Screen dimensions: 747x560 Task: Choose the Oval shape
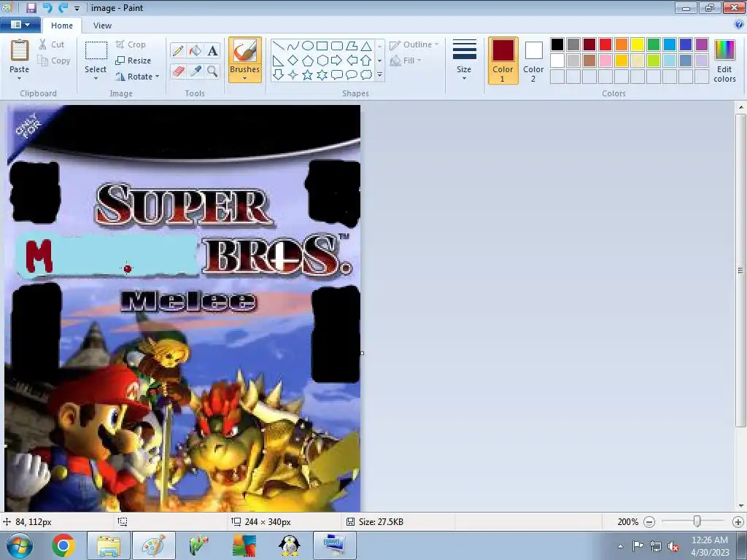pyautogui.click(x=308, y=46)
